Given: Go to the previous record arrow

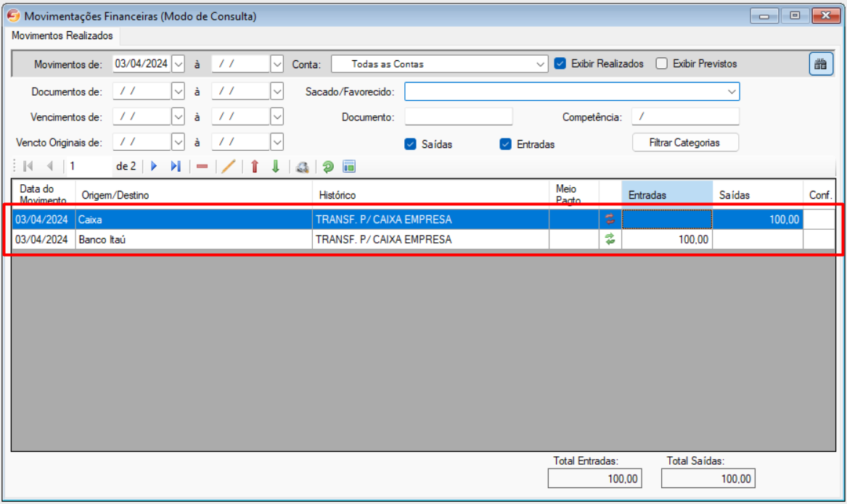Looking at the screenshot, I should (x=49, y=166).
